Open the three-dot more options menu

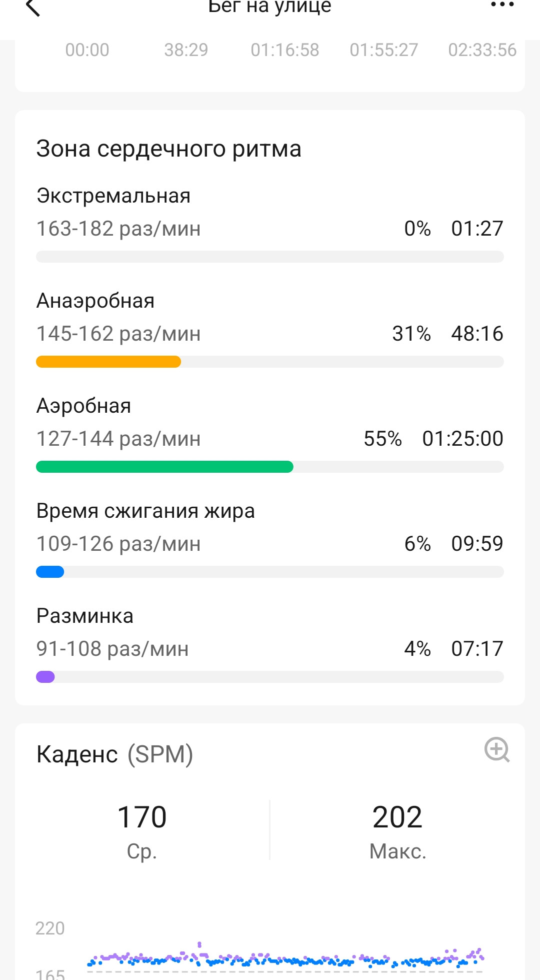tap(502, 5)
